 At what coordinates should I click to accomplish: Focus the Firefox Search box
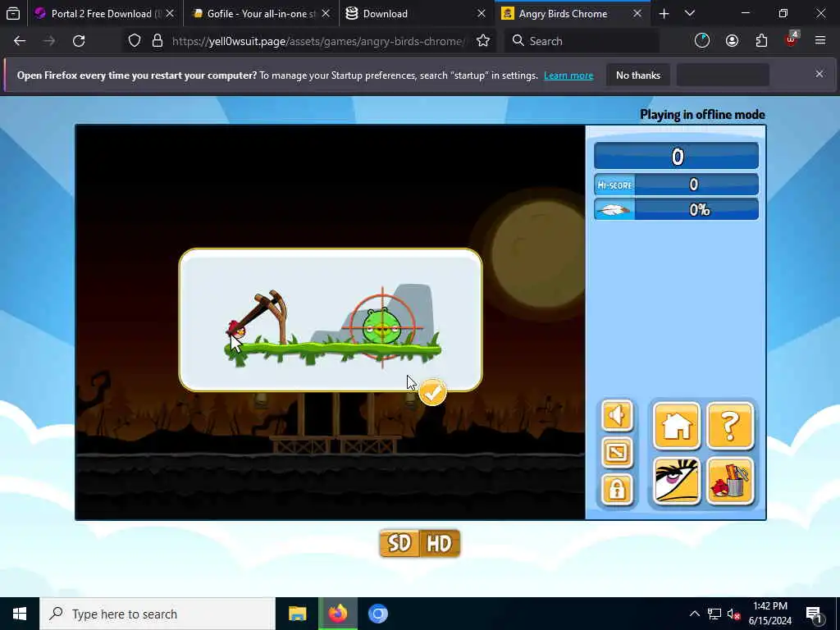pos(582,41)
